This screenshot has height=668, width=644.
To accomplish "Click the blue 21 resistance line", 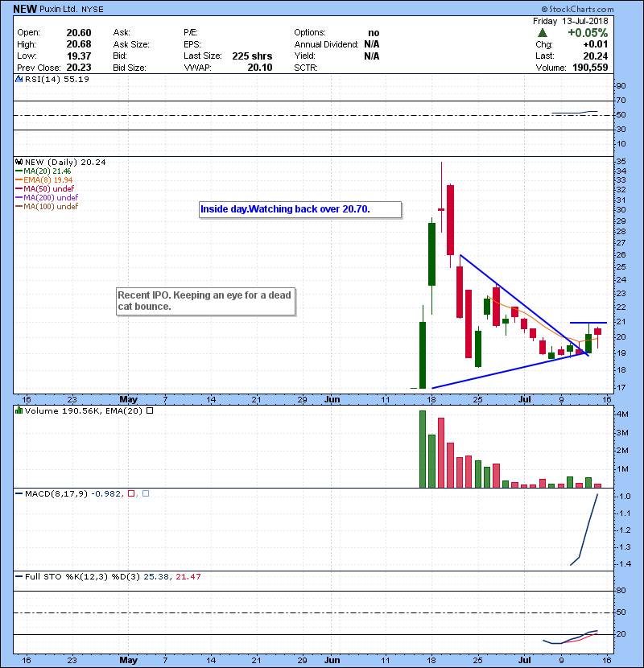I will coord(588,323).
